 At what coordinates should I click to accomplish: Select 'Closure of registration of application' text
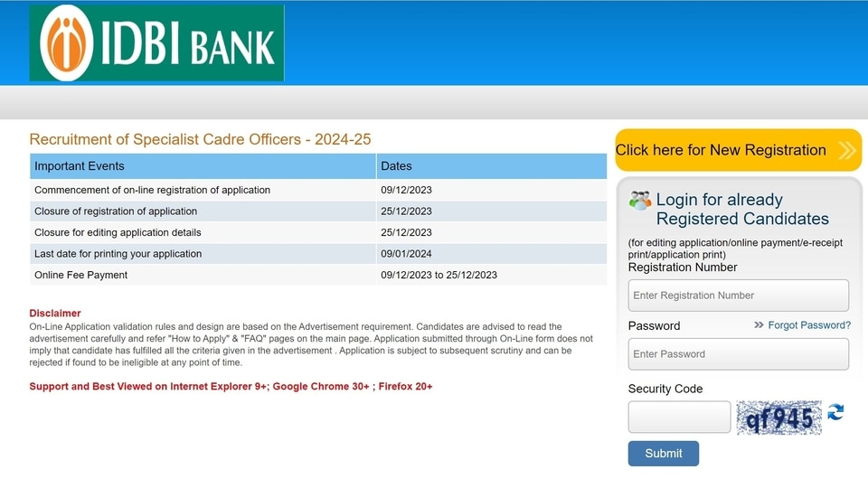pyautogui.click(x=116, y=211)
